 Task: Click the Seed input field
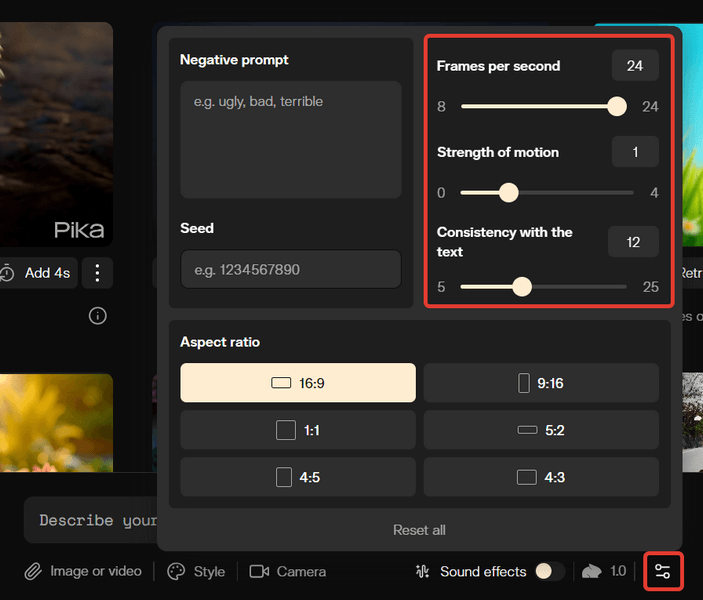tap(291, 269)
